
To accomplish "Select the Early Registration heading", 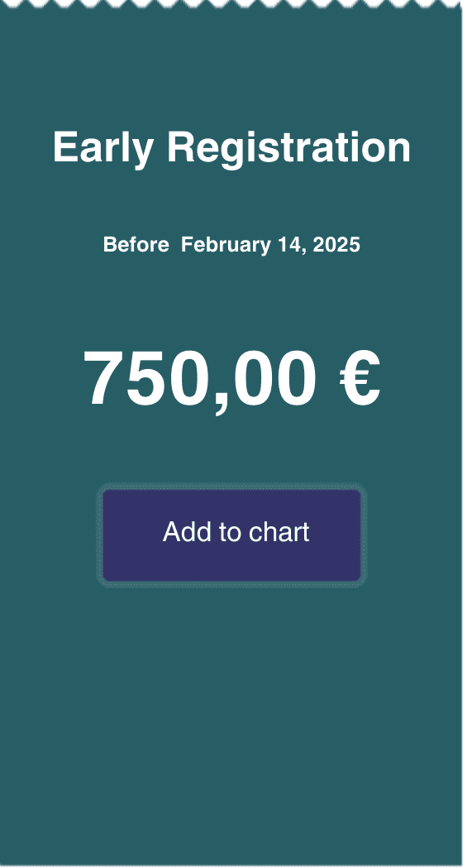I will [x=231, y=147].
